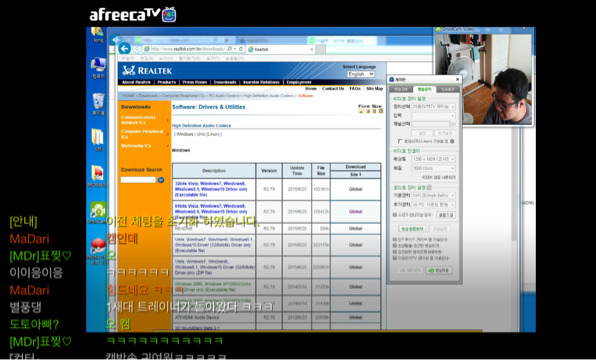The width and height of the screenshot is (596, 360).
Task: Toggle the Aero function checkbox
Action: (x=400, y=141)
